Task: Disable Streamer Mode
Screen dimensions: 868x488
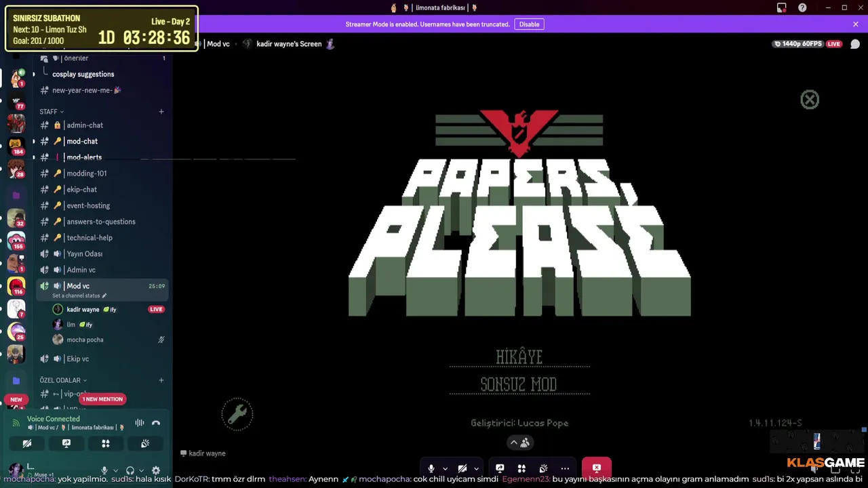Action: tap(529, 24)
